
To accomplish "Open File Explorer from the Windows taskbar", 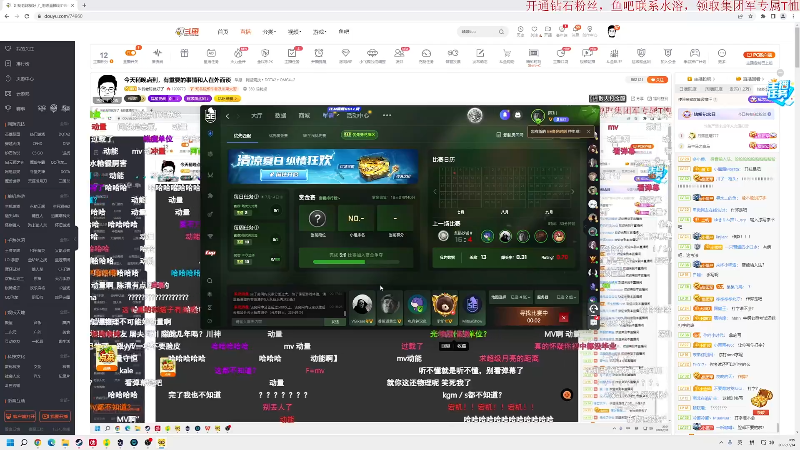I will 65,442.
